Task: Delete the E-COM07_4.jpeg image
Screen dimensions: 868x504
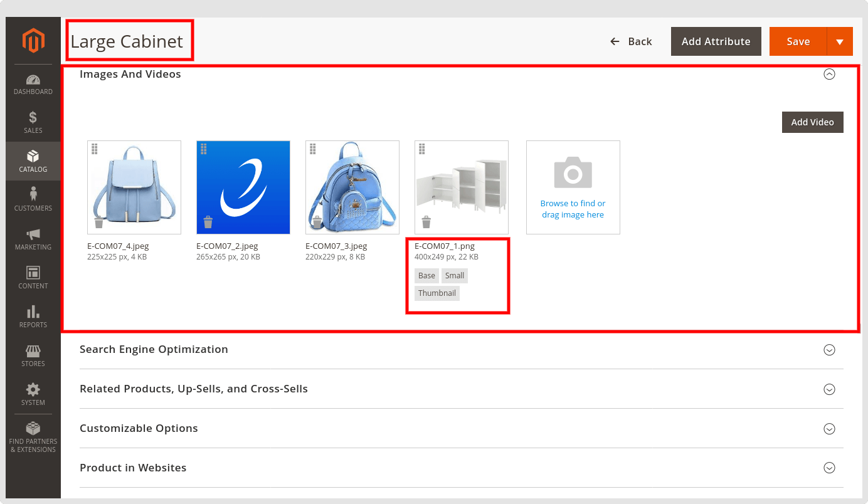Action: [x=99, y=222]
